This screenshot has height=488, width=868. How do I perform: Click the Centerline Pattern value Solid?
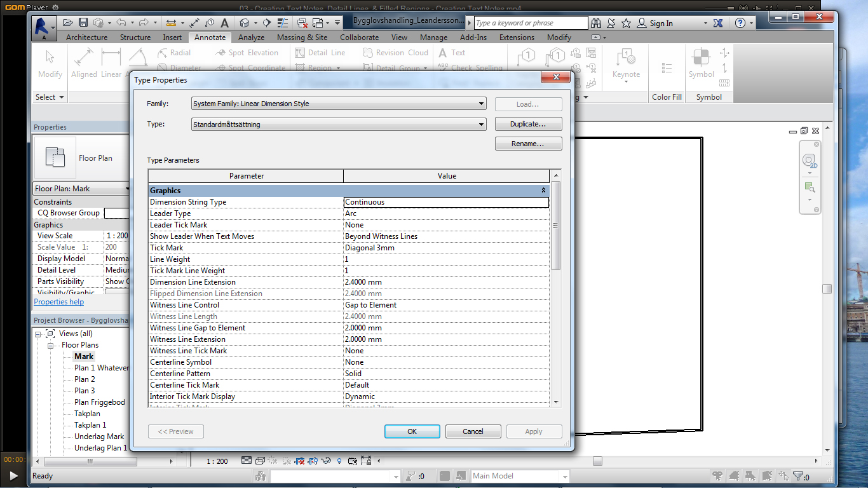446,374
